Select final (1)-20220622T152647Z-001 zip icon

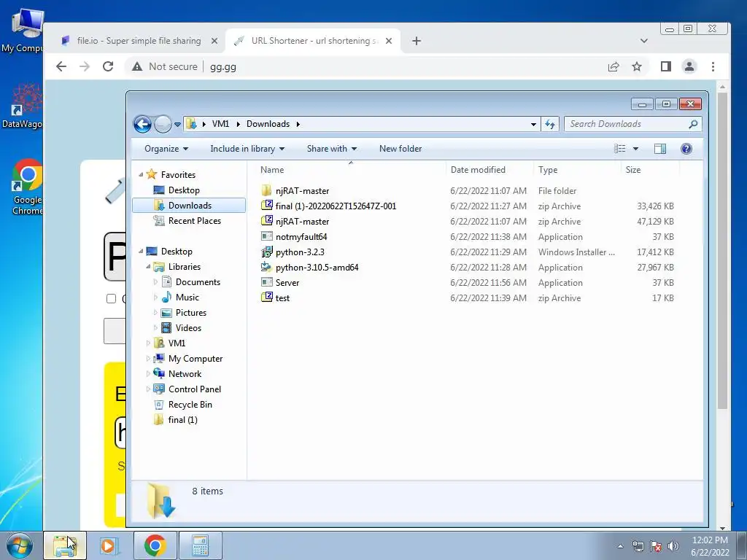[266, 206]
